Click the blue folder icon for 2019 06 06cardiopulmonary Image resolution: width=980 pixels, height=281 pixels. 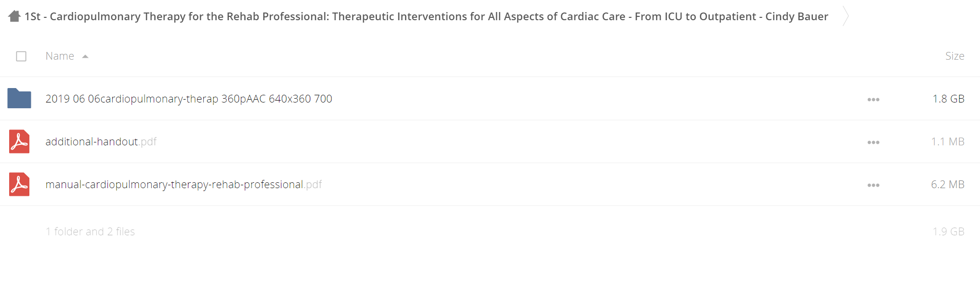click(19, 98)
